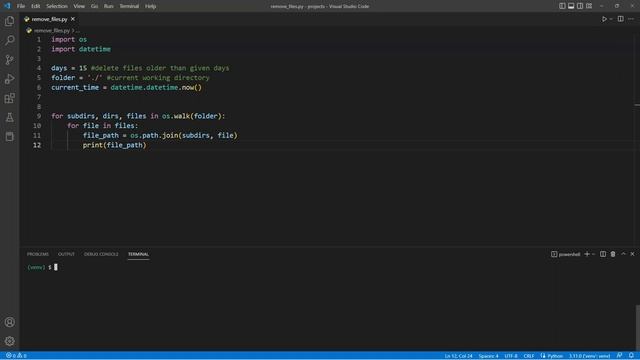The image size is (640, 360).
Task: Switch to the DEBUG CONSOLE tab
Action: point(101,254)
